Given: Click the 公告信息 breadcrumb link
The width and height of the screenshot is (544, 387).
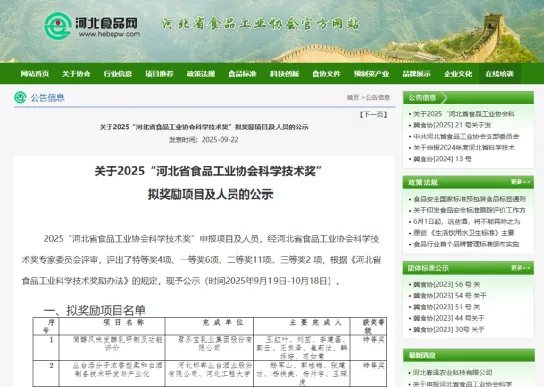Looking at the screenshot, I should pyautogui.click(x=378, y=98).
